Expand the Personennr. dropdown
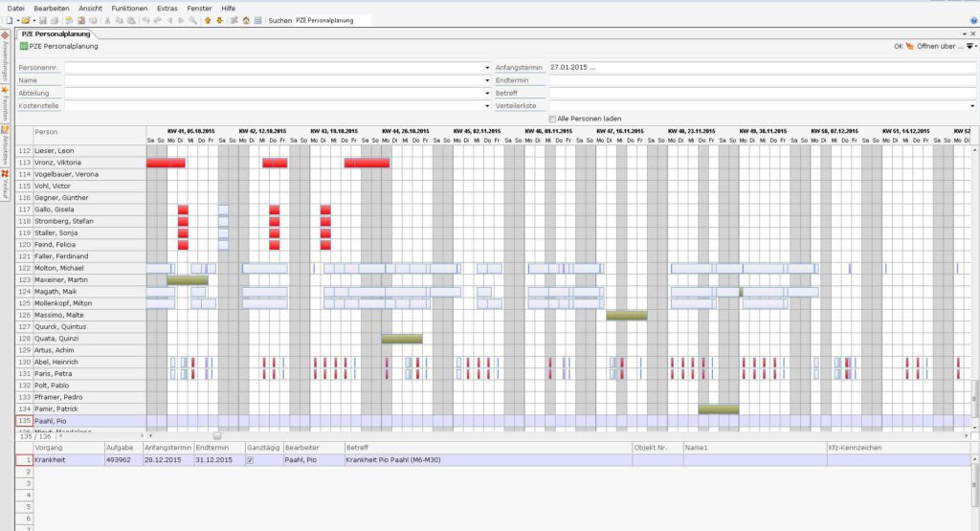Screen dimensions: 980x531 coord(486,69)
